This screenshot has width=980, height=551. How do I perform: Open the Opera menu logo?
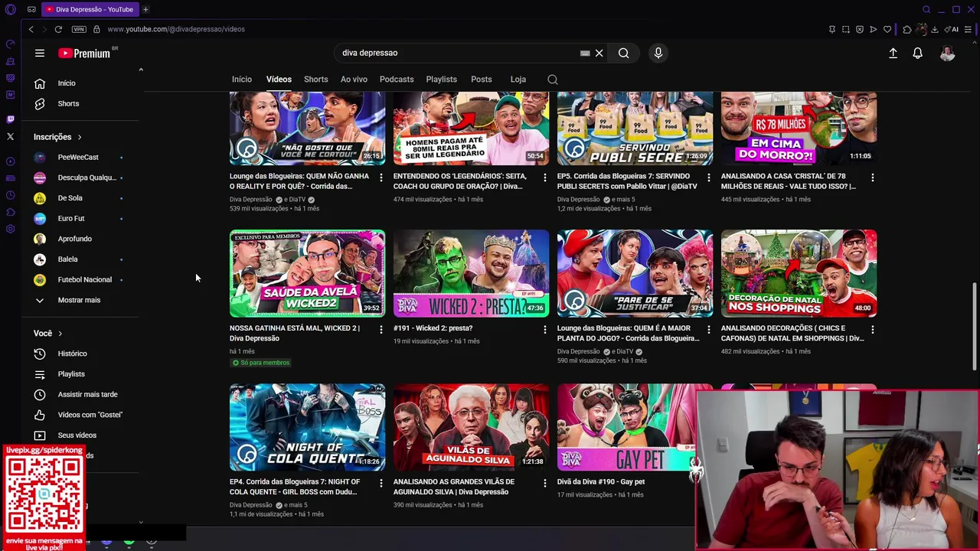pos(11,9)
